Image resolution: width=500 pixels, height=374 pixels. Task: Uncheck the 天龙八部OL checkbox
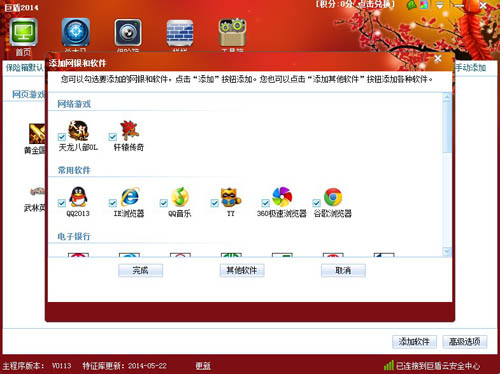click(x=62, y=137)
